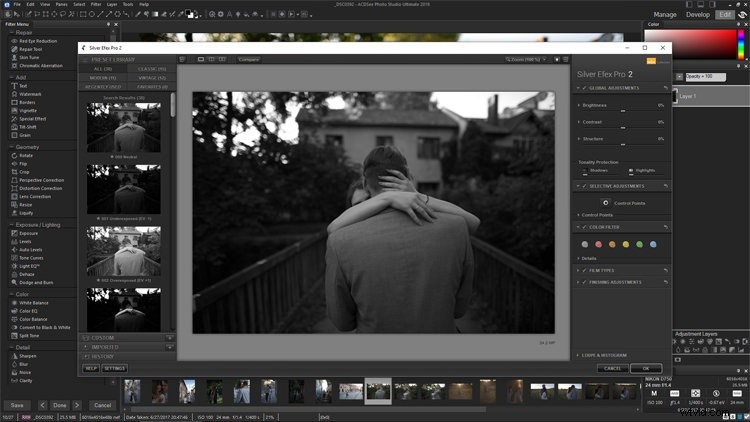750x422 pixels.
Task: Collapse the Repair group in Filter Menu
Action: click(x=11, y=33)
